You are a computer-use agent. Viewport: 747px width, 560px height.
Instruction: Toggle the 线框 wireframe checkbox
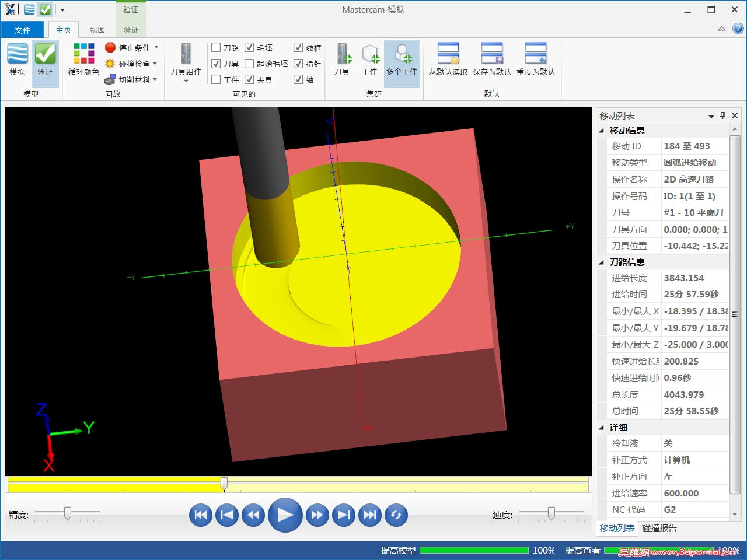(x=298, y=47)
